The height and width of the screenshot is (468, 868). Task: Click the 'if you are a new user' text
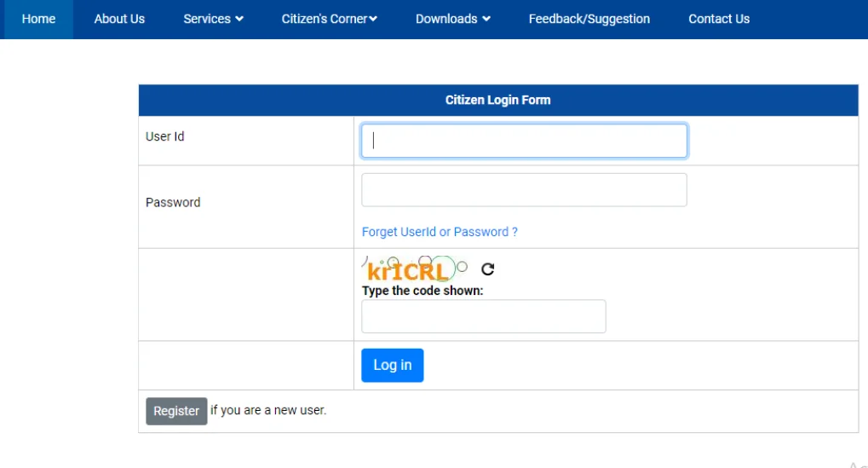tap(268, 410)
